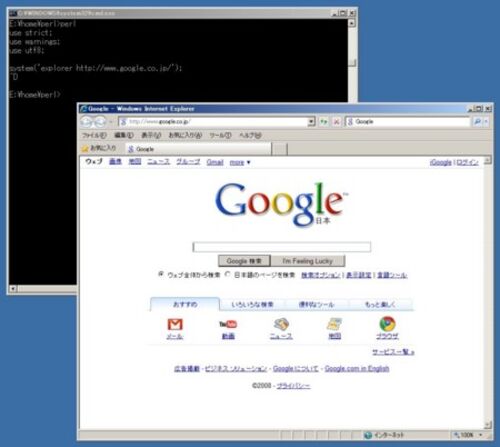Click the Internet zone globe in status bar
Screen dimensions: 500x447
pyautogui.click(x=368, y=435)
